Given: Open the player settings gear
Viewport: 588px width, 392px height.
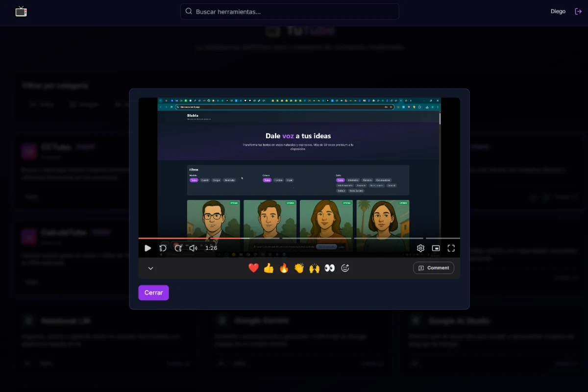Looking at the screenshot, I should tap(420, 248).
